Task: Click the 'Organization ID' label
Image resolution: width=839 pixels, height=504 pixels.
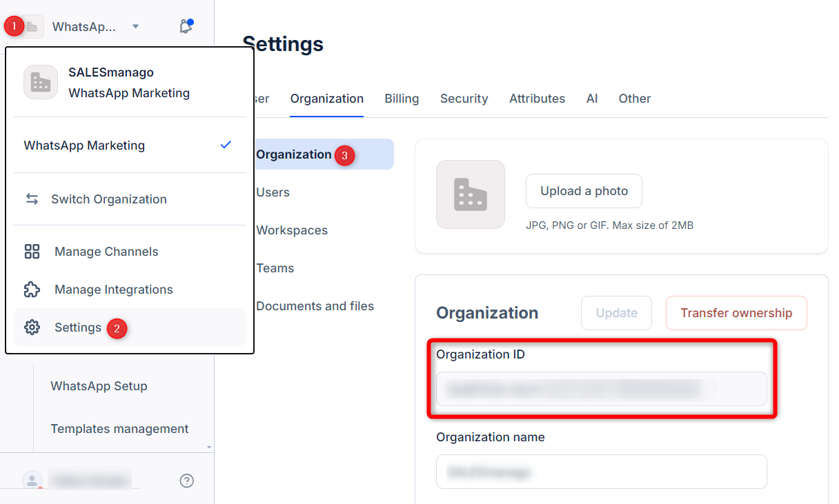Action: click(x=480, y=354)
